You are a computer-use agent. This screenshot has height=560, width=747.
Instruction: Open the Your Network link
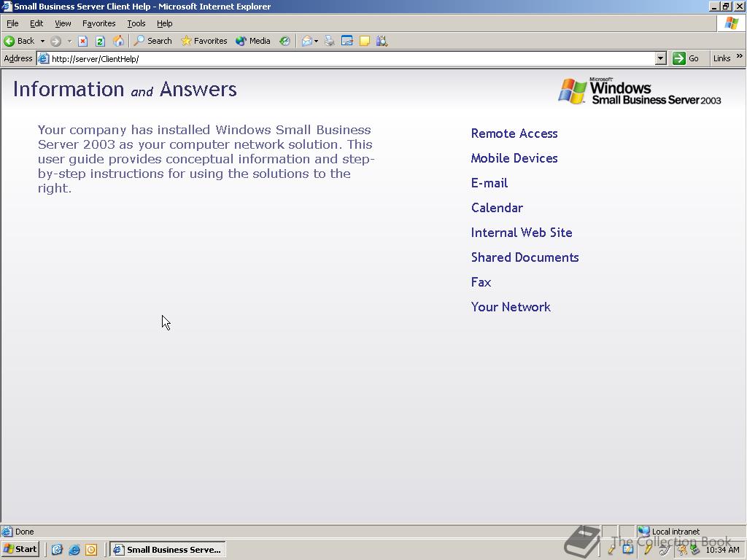[511, 307]
